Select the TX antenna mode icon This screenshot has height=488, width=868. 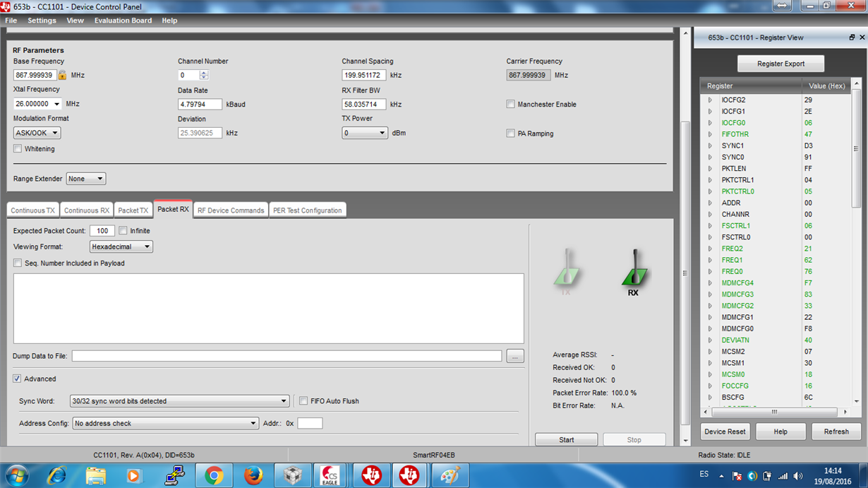tap(567, 272)
